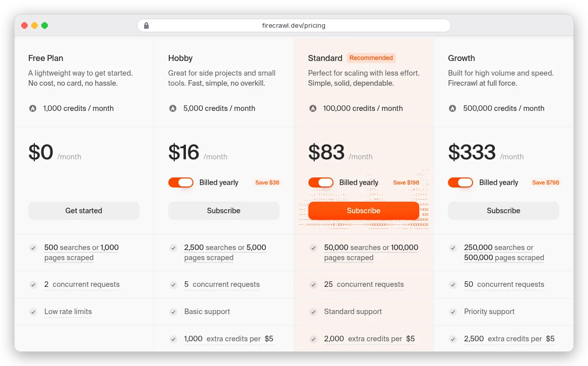
Task: Subscribe to the Standard plan
Action: pos(363,211)
